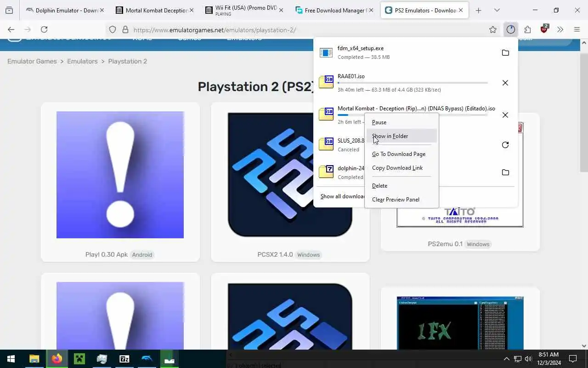Open 7-Zip from taskbar
588x368 pixels.
click(124, 359)
